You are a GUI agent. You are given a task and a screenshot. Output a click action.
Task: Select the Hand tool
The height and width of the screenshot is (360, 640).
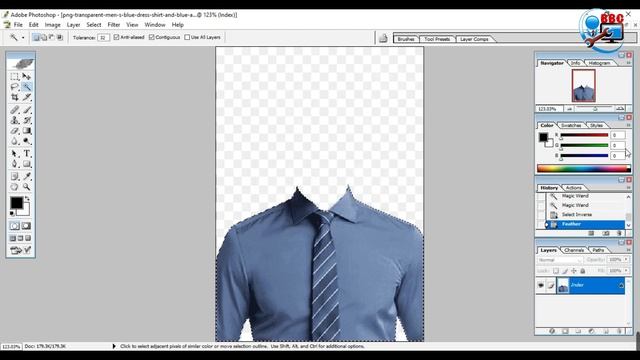15,187
